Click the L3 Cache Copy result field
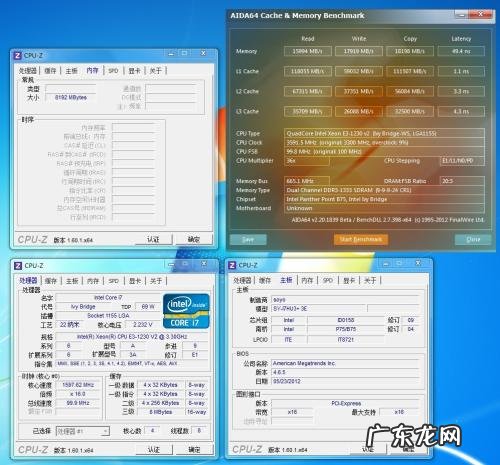Image resolution: width=500 pixels, height=465 pixels. (410, 111)
